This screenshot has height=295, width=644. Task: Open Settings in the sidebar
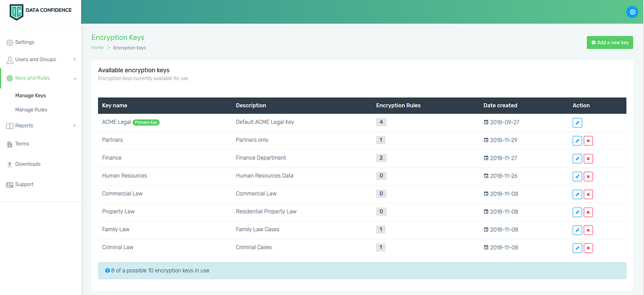pos(25,42)
